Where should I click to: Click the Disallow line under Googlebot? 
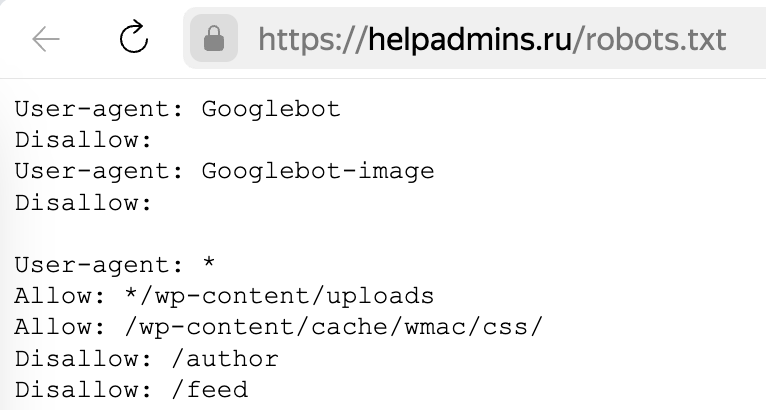(x=84, y=140)
